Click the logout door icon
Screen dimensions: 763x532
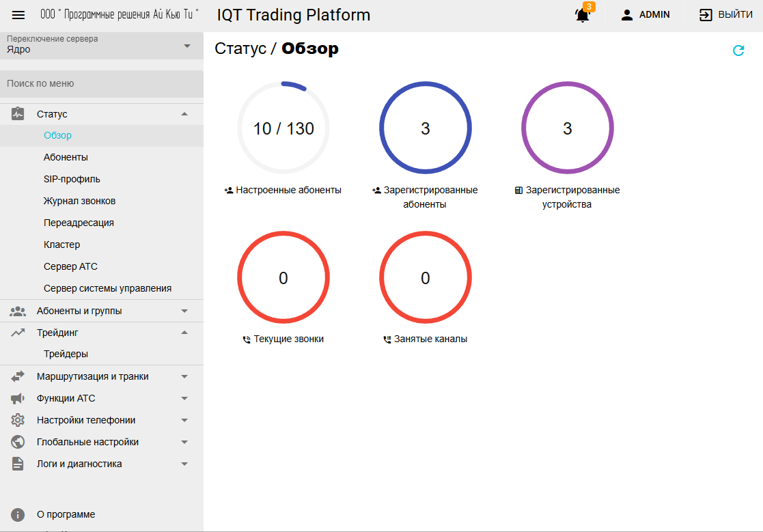(x=705, y=15)
